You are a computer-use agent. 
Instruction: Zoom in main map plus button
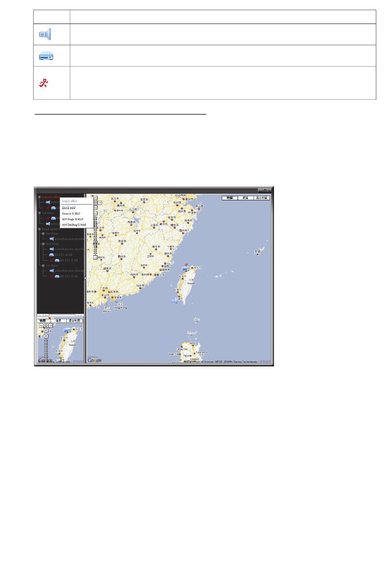click(x=95, y=213)
